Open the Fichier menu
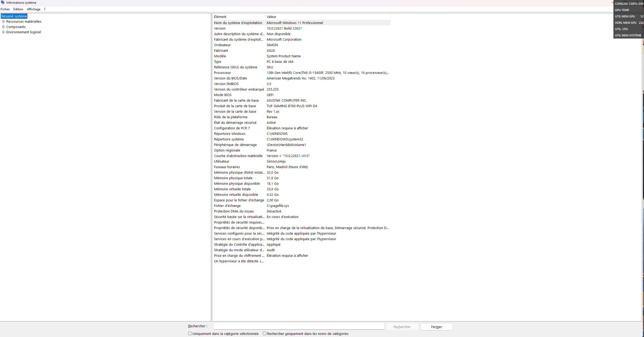The height and width of the screenshot is (337, 644). coord(5,9)
